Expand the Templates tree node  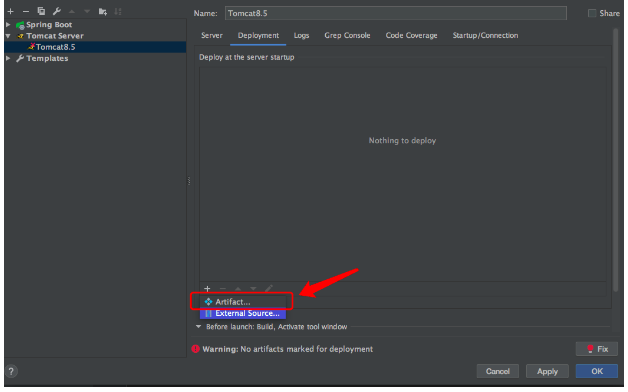pyautogui.click(x=8, y=58)
